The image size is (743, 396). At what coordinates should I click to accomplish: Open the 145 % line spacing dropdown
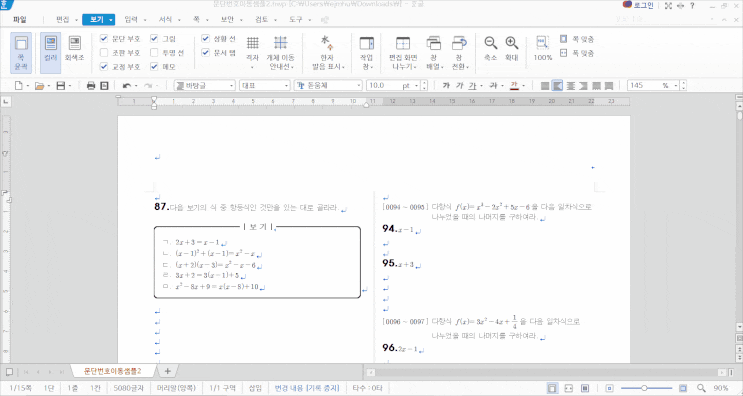pos(675,86)
